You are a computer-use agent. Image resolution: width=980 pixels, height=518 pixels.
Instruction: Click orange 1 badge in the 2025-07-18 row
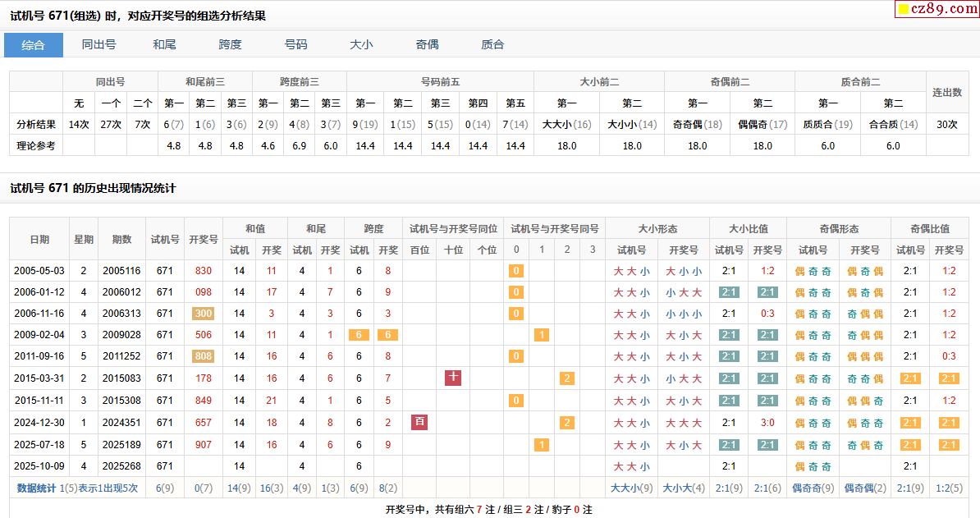click(541, 444)
